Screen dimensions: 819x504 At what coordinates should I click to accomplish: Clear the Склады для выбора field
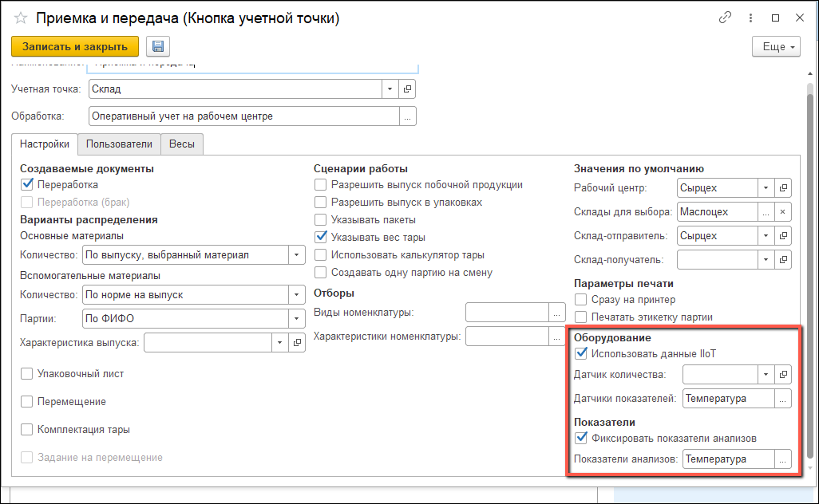click(783, 212)
